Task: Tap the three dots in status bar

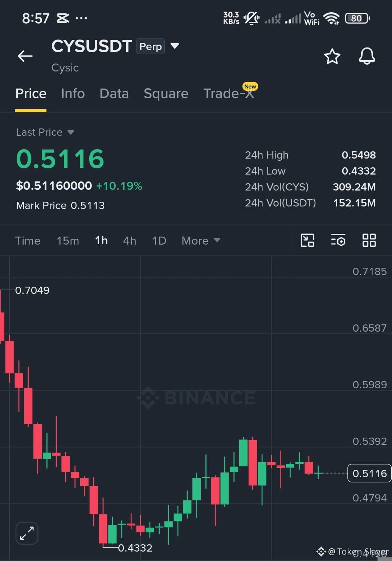Action: point(81,18)
